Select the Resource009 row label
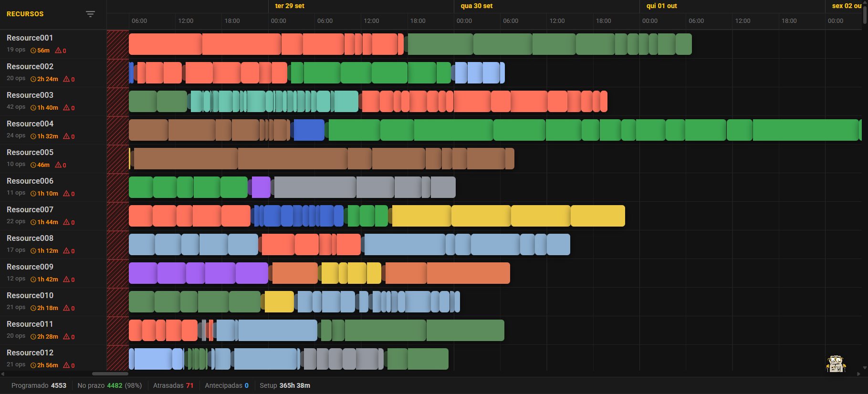This screenshot has width=868, height=394. pyautogui.click(x=30, y=267)
